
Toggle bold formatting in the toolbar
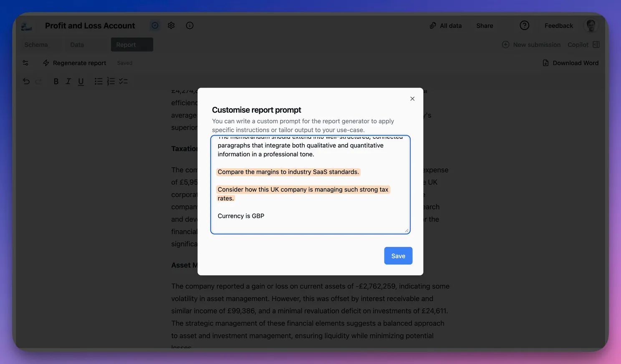pyautogui.click(x=56, y=81)
